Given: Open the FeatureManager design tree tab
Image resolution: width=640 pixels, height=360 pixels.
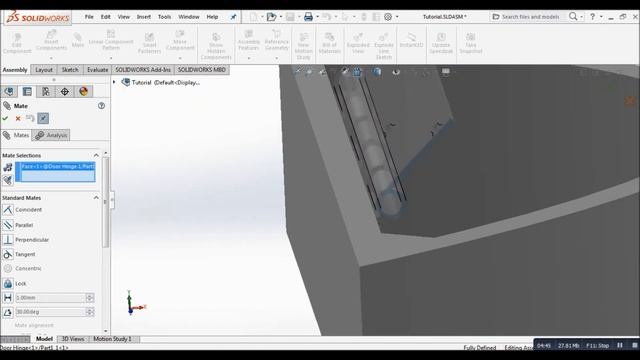Looking at the screenshot, I should tap(9, 91).
